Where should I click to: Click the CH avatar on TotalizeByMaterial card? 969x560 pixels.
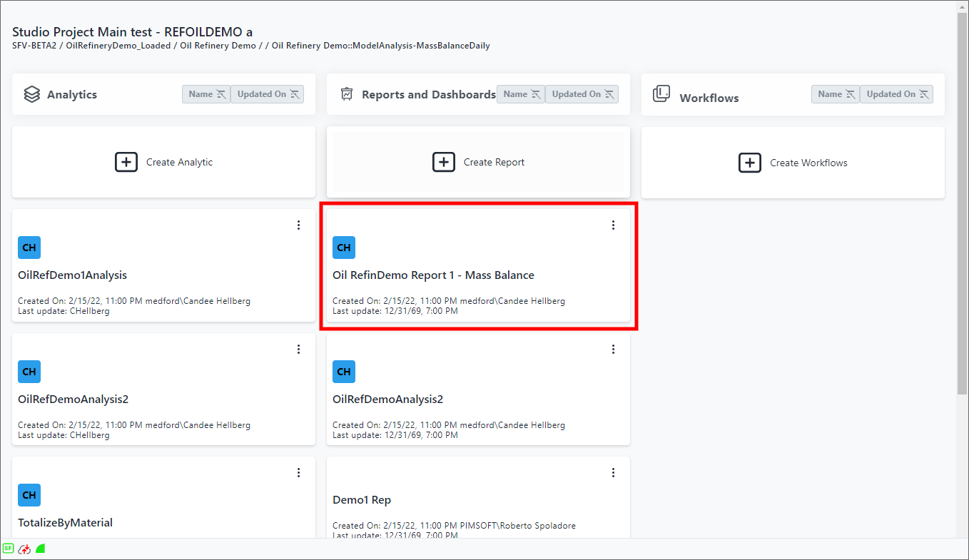29,495
